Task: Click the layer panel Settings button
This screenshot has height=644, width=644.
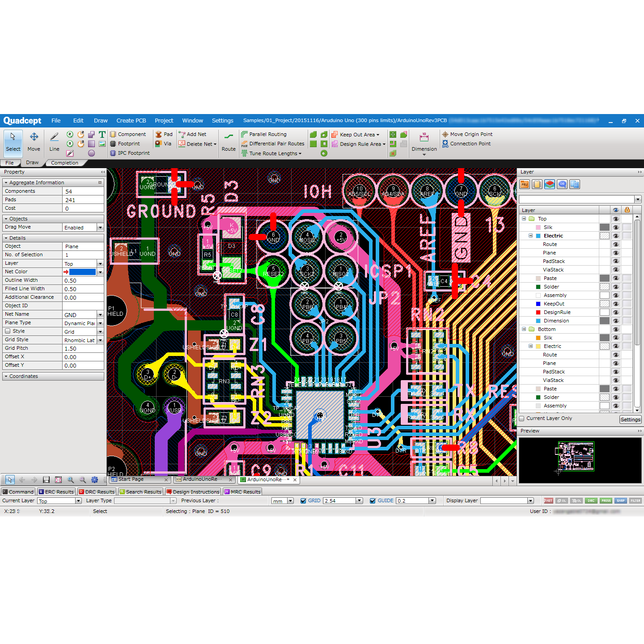Action: tap(630, 419)
